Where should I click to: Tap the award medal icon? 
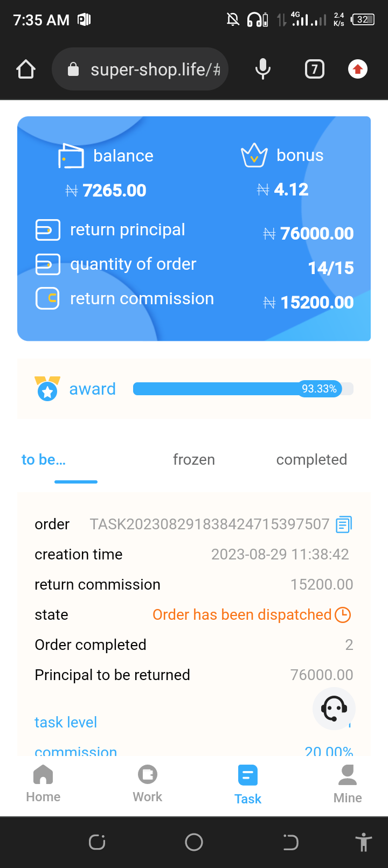click(47, 389)
